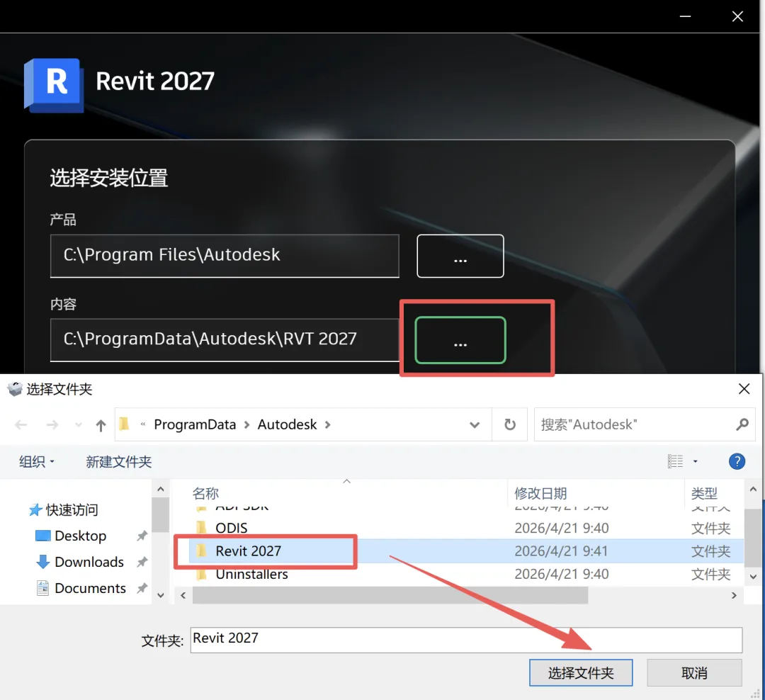The width and height of the screenshot is (765, 700).
Task: Click the product install path field
Action: coord(225,256)
